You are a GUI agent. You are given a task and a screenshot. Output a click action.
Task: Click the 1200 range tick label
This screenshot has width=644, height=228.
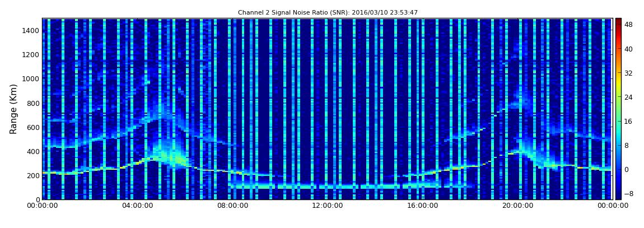[x=31, y=55]
